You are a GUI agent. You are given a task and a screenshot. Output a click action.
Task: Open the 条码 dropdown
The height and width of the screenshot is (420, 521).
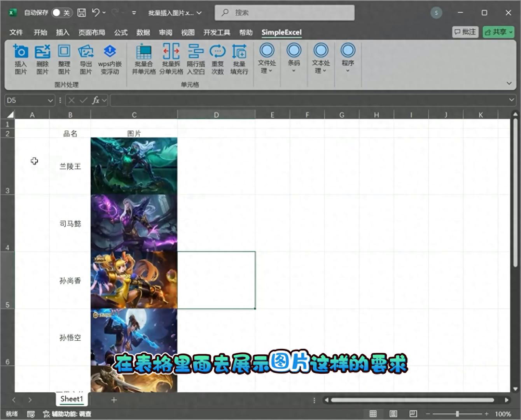click(294, 58)
